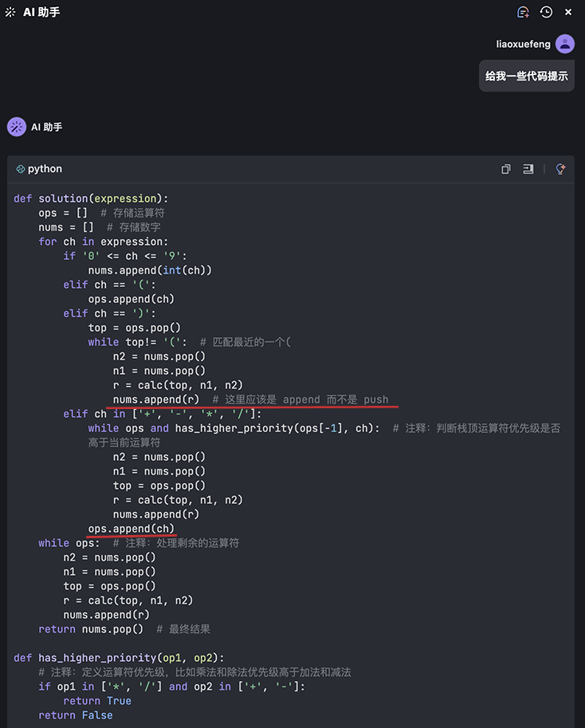Click the AI 助手 purple avatar
The image size is (585, 728).
click(x=17, y=127)
